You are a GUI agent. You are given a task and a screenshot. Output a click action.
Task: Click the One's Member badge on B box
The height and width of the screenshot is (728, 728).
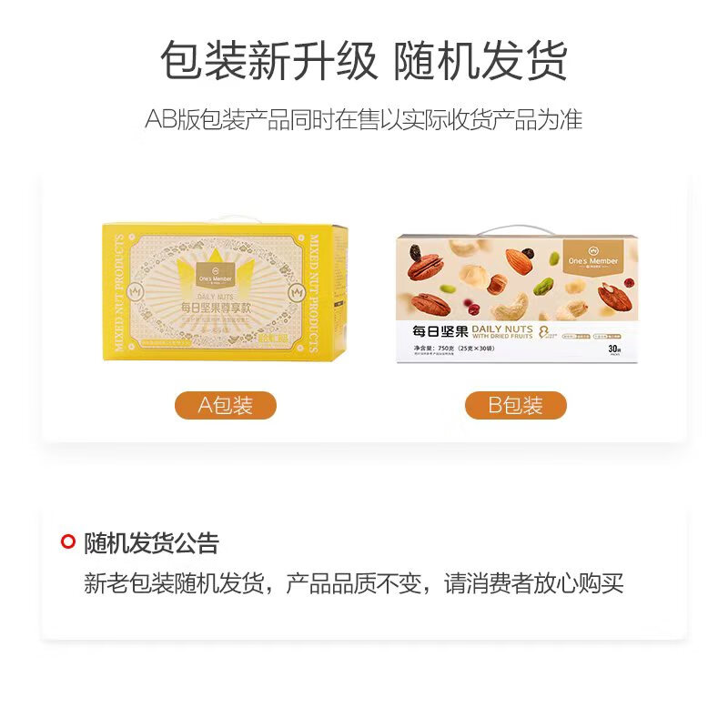click(x=593, y=258)
